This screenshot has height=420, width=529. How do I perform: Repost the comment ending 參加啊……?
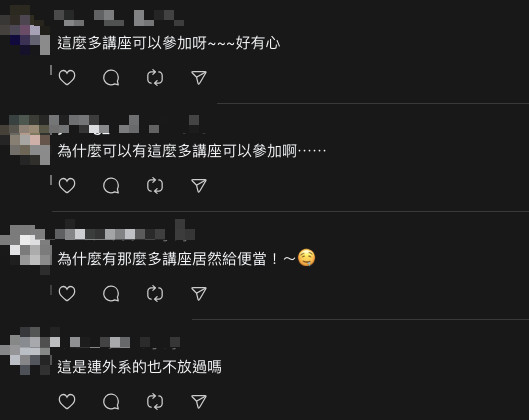(x=155, y=186)
